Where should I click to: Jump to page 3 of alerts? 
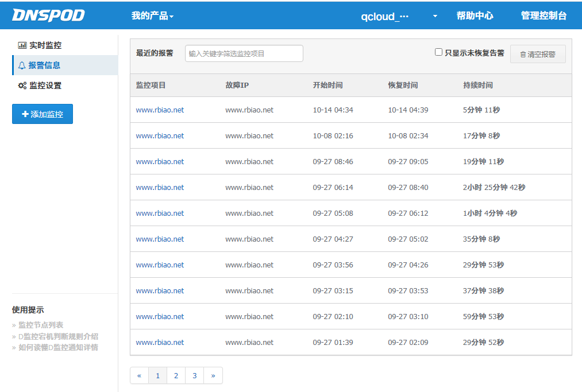point(195,376)
